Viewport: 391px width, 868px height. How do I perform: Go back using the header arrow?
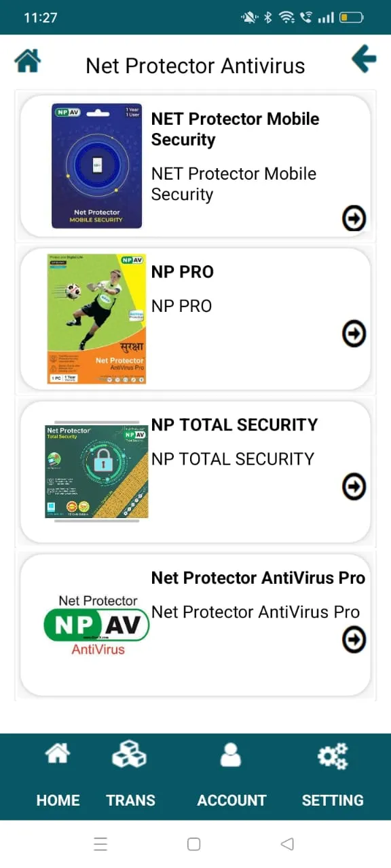[x=365, y=59]
